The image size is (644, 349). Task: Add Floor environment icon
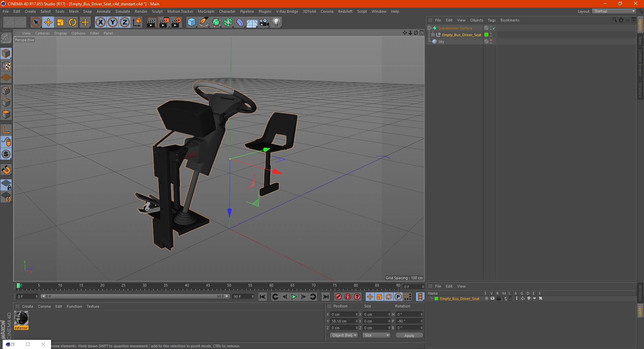coord(252,22)
